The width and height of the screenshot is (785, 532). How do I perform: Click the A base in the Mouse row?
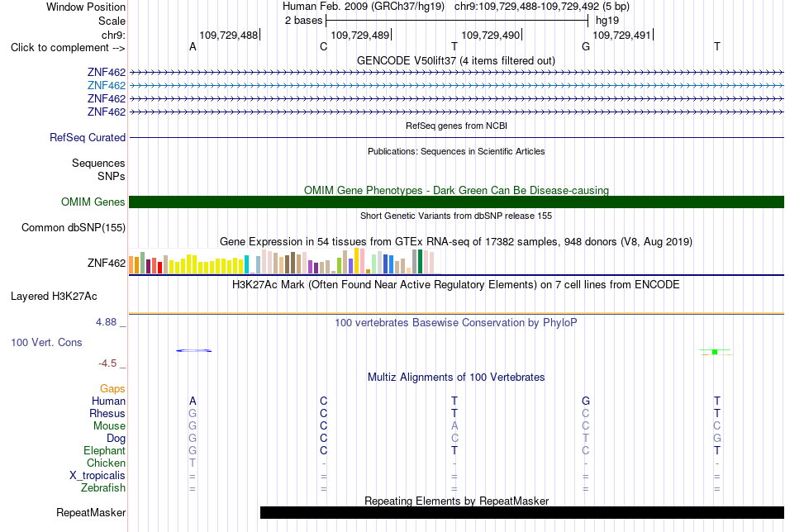(x=454, y=426)
